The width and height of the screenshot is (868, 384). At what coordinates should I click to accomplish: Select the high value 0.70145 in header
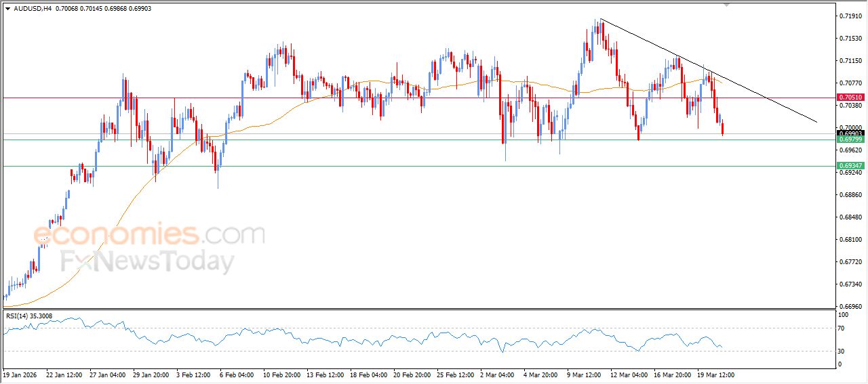click(92, 8)
